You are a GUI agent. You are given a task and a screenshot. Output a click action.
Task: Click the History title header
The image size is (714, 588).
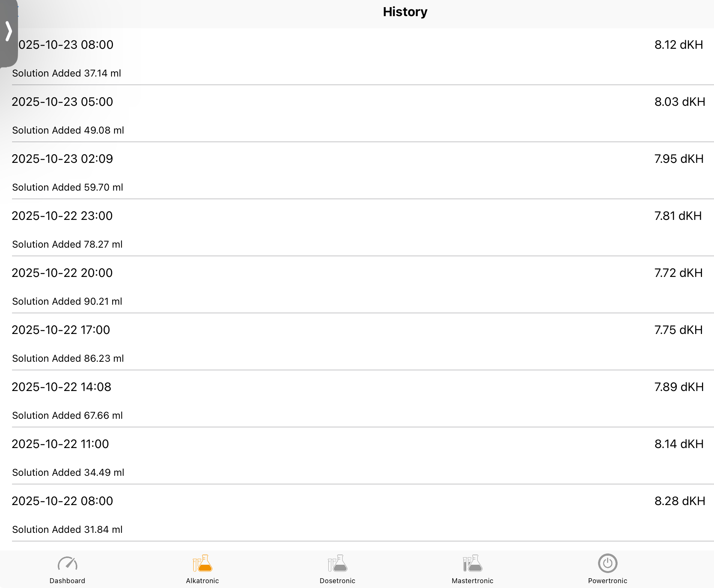405,12
